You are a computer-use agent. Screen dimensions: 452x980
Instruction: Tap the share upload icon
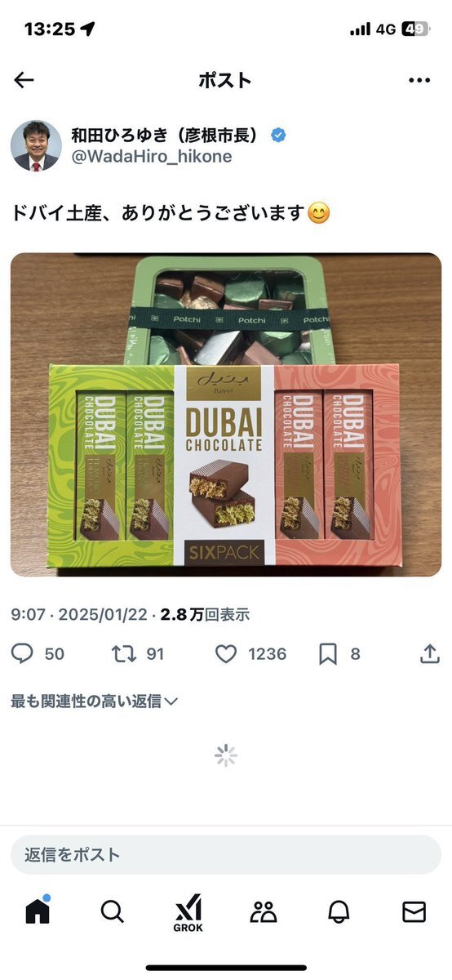tap(429, 653)
